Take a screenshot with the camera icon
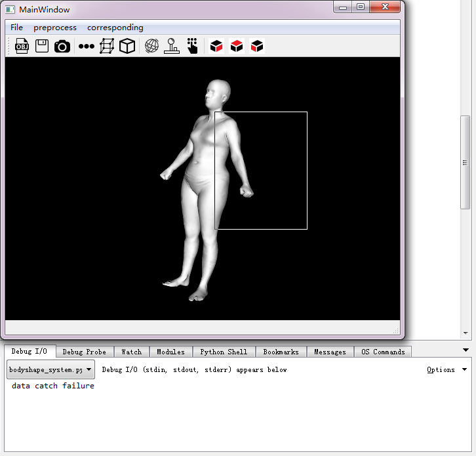This screenshot has height=456, width=476. click(x=62, y=46)
